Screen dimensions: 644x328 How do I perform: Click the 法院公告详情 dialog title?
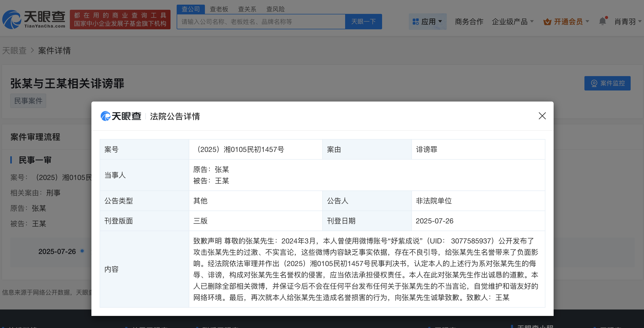(x=175, y=116)
